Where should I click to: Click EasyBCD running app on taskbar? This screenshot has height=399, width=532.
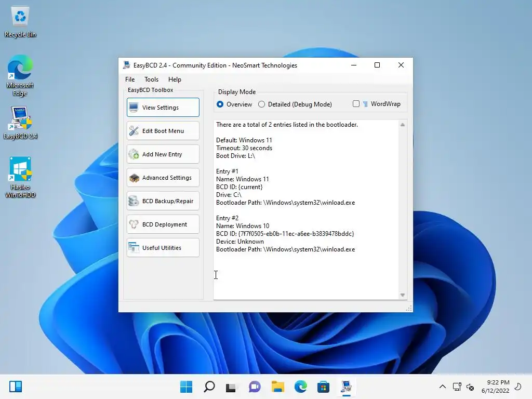pos(346,387)
